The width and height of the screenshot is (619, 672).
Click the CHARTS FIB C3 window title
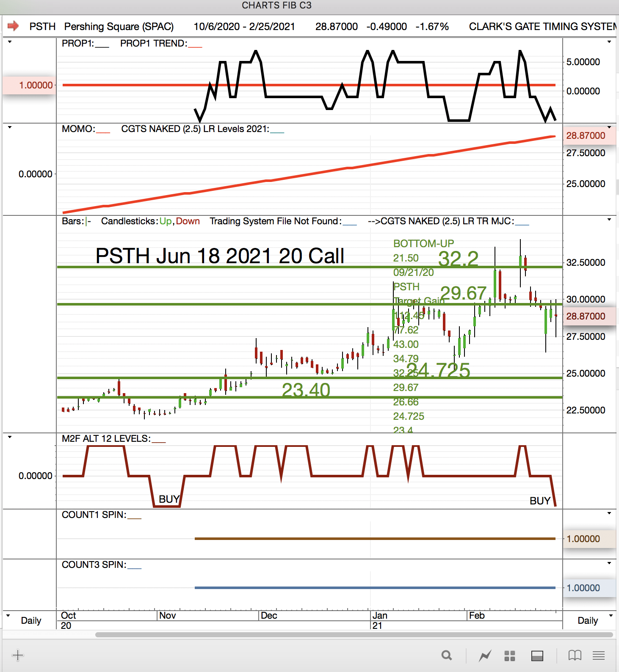[x=276, y=6]
